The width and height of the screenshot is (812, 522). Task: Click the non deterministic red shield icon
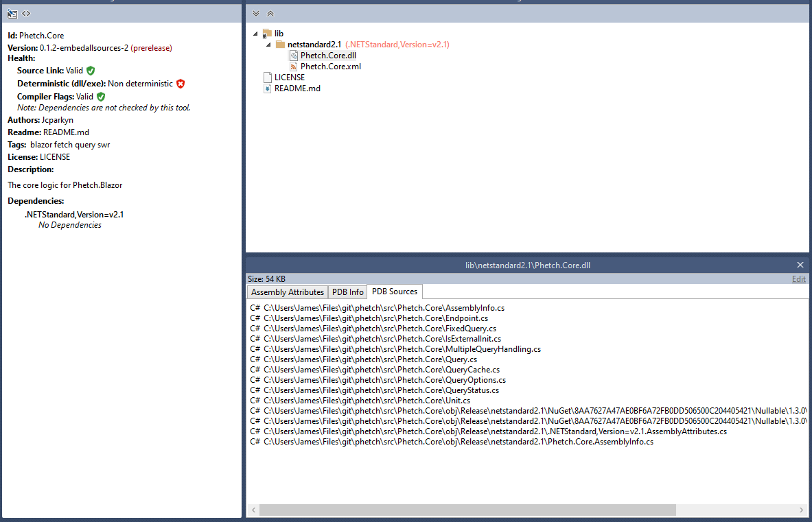tap(181, 83)
